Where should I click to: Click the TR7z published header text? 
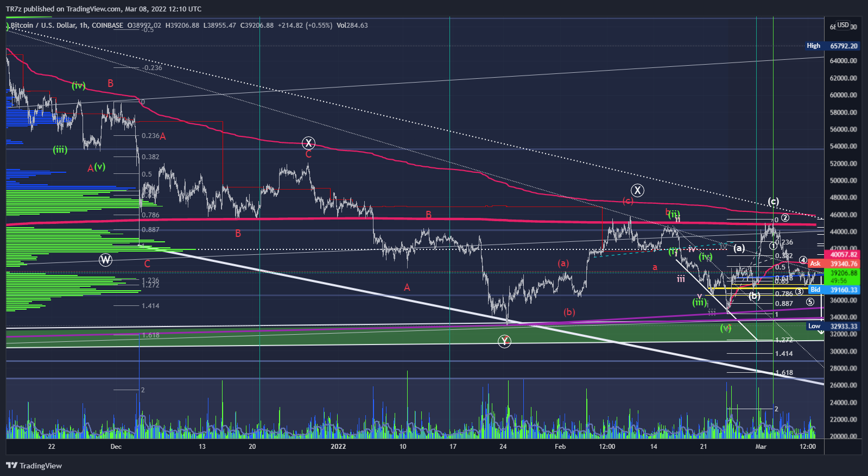click(104, 9)
